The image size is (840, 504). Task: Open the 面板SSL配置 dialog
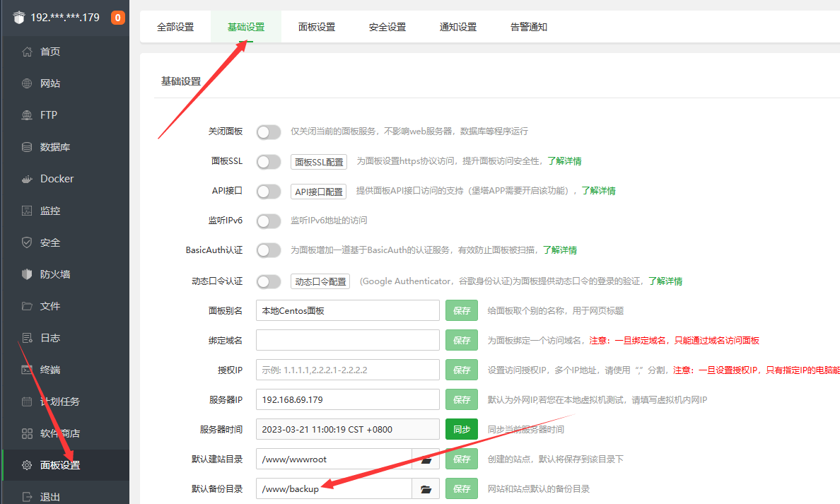tap(318, 161)
